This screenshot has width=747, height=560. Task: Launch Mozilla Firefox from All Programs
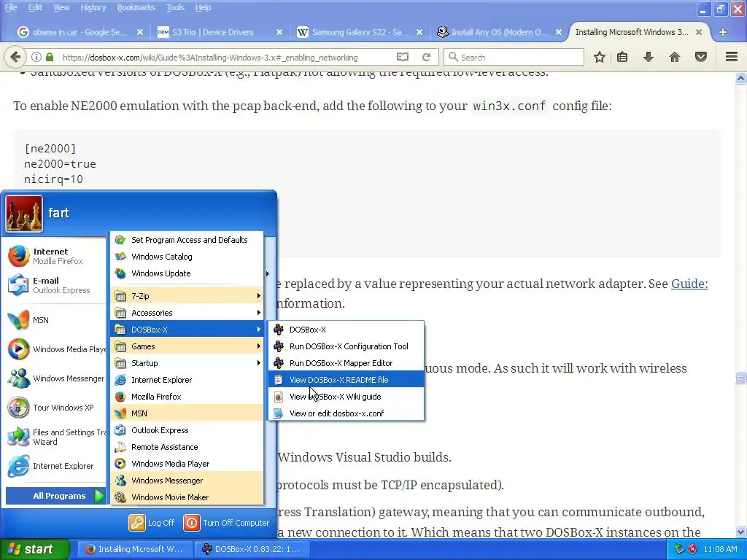tap(187, 397)
